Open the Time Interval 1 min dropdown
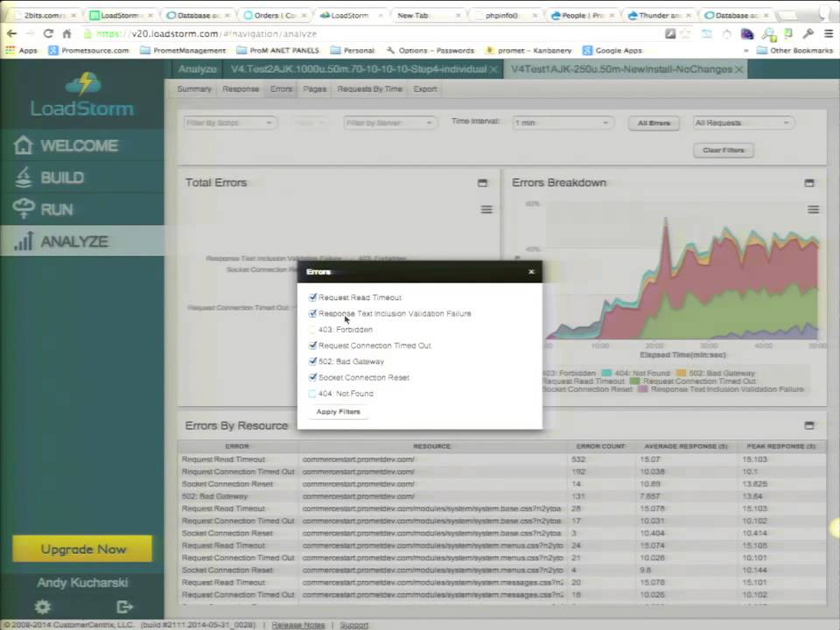Viewport: 840px width, 630px height. pos(562,122)
